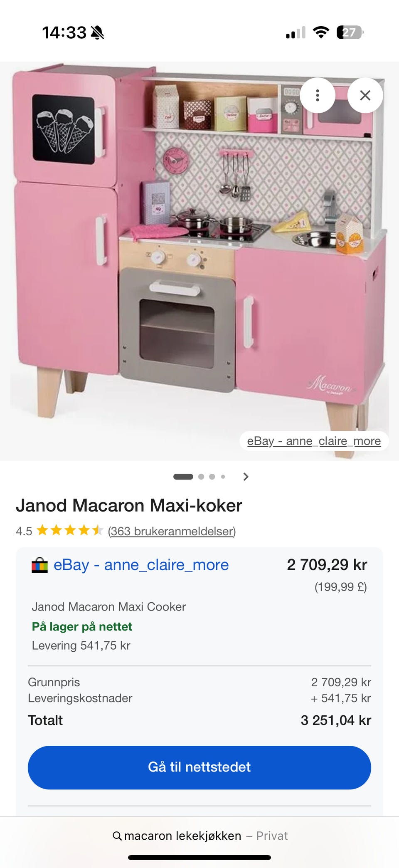Select the third image carousel dot
This screenshot has width=399, height=868.
click(x=212, y=477)
